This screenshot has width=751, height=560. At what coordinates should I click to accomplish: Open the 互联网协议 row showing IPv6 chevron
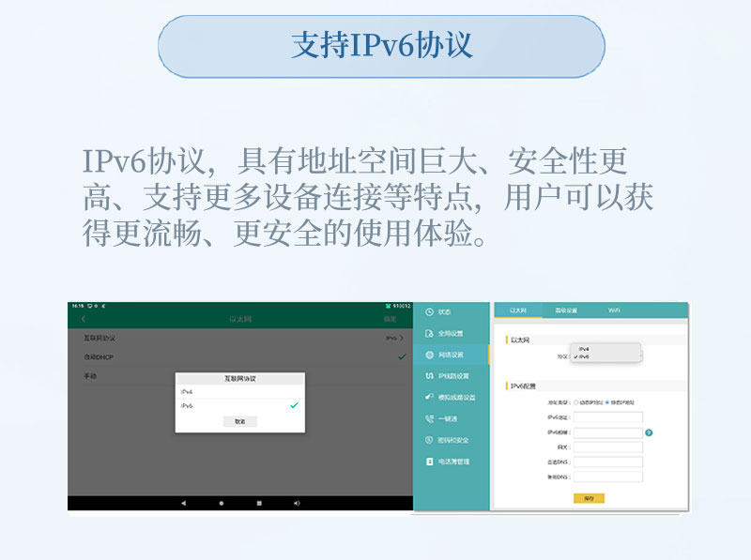coord(240,338)
